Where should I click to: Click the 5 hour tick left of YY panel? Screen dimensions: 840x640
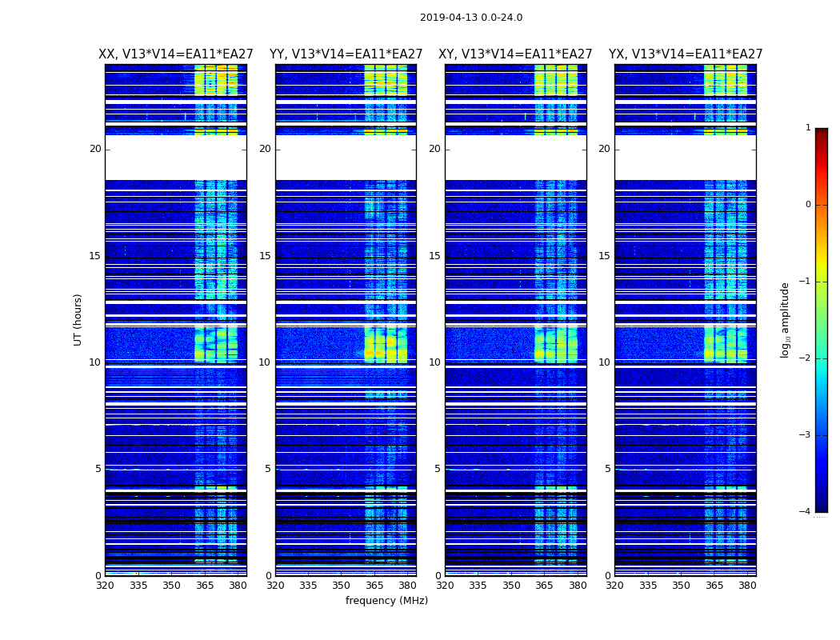point(267,469)
